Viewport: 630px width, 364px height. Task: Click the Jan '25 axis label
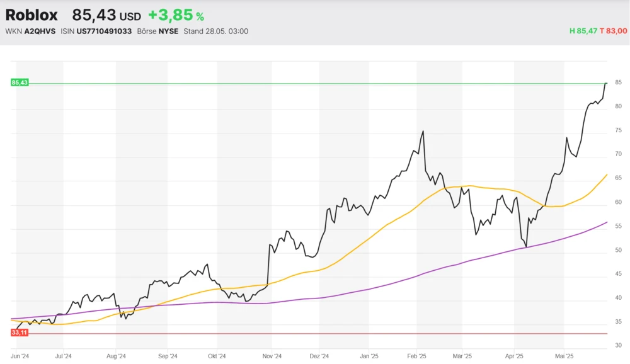point(369,356)
